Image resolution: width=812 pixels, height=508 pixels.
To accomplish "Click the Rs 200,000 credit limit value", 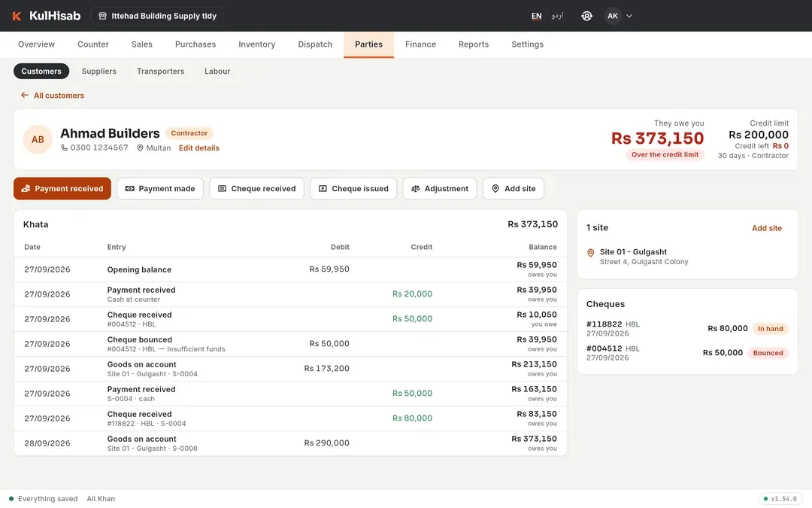I will (x=759, y=135).
